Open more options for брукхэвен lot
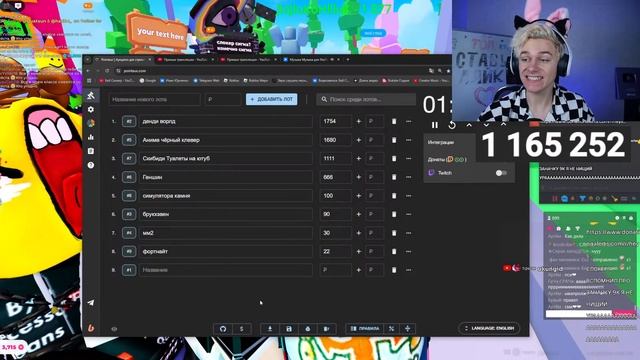 (x=409, y=214)
